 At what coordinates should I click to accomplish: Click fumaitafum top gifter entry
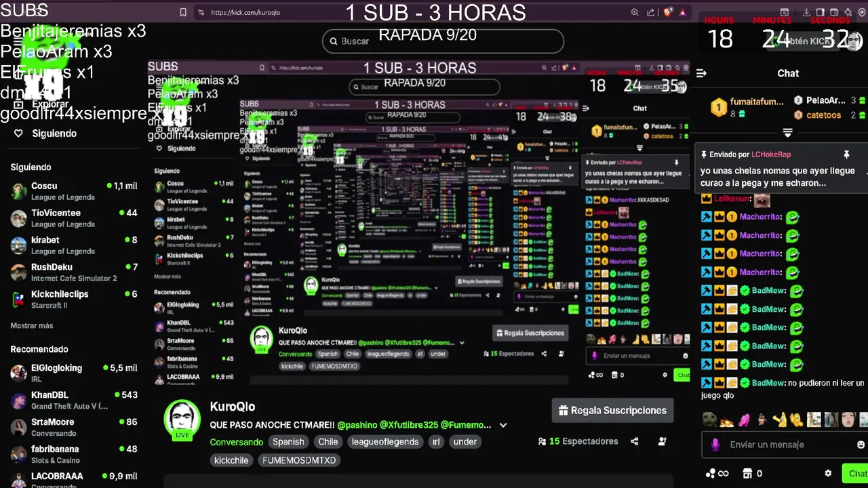[x=747, y=108]
